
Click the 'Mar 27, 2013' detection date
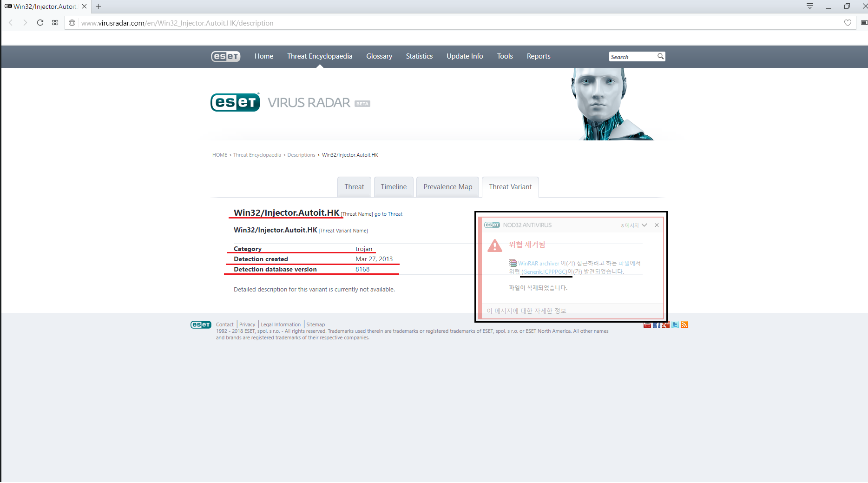[374, 259]
